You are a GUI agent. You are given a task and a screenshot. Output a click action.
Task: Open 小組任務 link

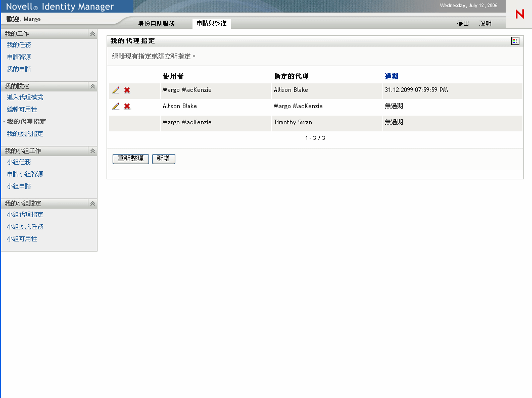tap(19, 162)
